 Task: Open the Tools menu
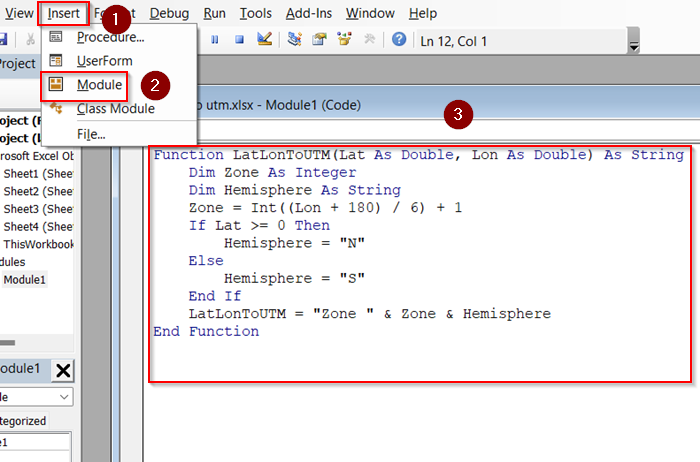tap(255, 13)
